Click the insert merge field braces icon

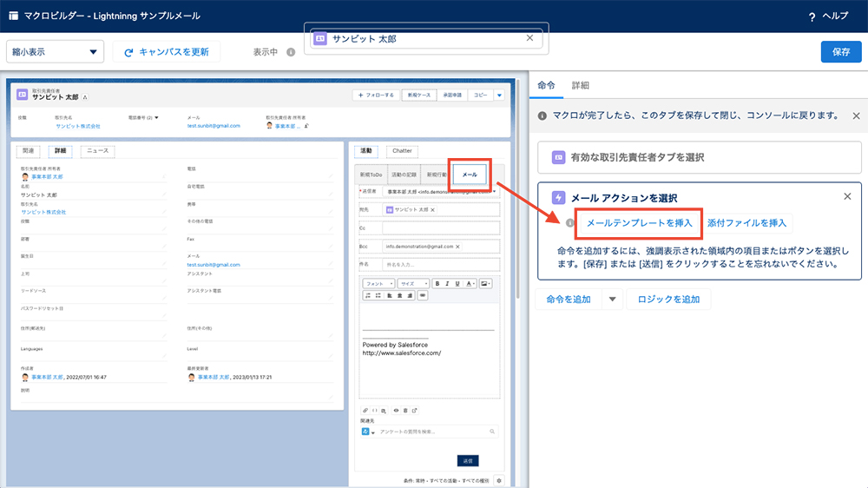374,411
